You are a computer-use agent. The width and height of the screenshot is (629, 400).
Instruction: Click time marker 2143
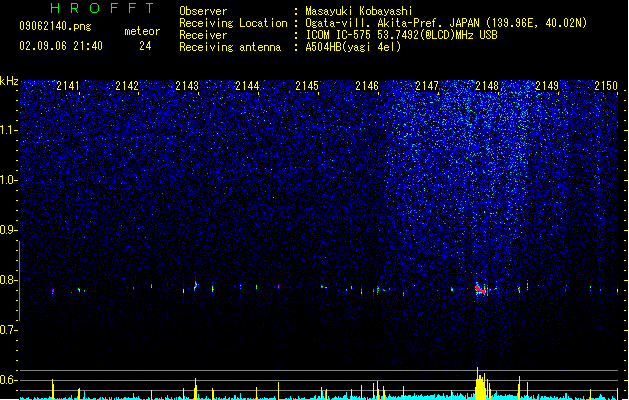coord(187,86)
